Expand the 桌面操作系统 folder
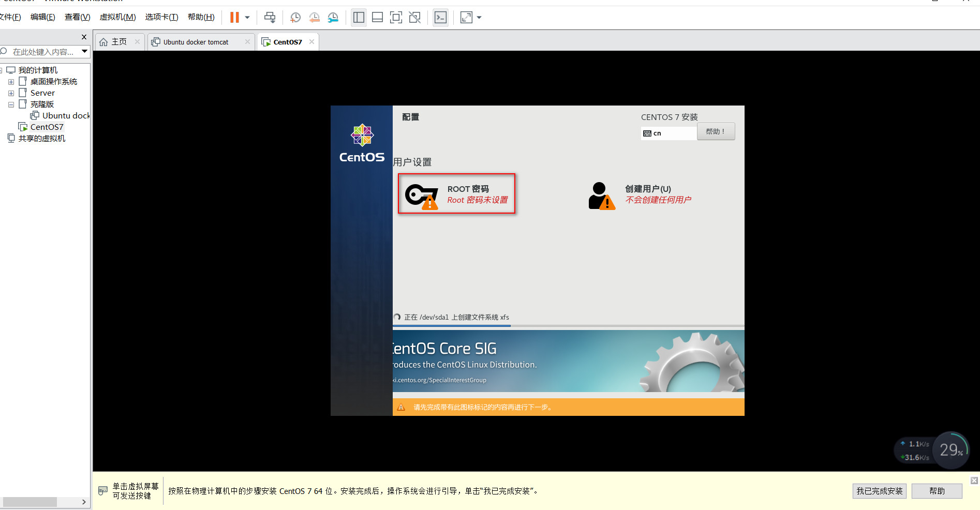 click(11, 82)
